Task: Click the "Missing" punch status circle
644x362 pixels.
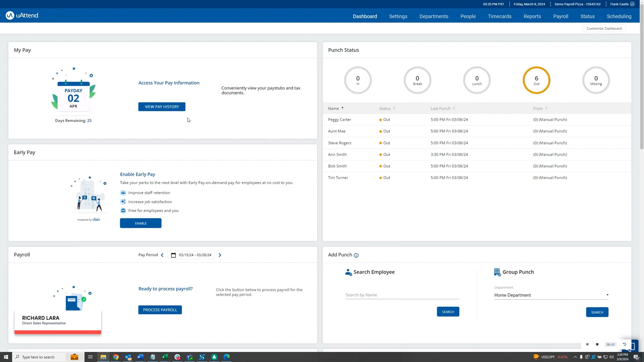Action: click(x=596, y=80)
